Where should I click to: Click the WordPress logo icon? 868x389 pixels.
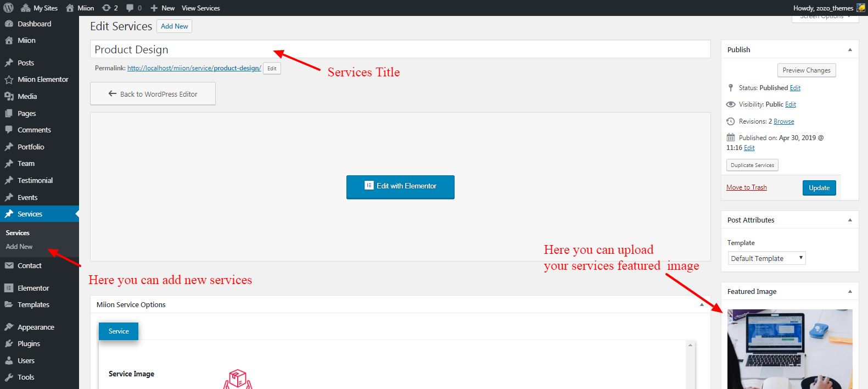(8, 8)
